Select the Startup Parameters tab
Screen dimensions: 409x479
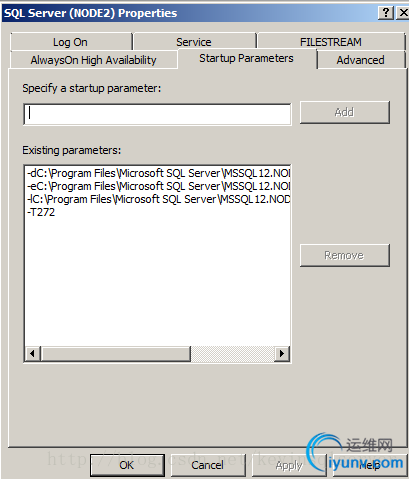[x=247, y=59]
